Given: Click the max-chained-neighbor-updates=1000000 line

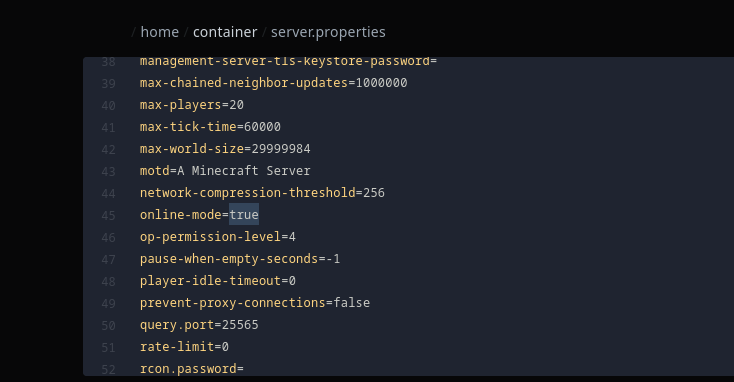Looking at the screenshot, I should pos(273,83).
